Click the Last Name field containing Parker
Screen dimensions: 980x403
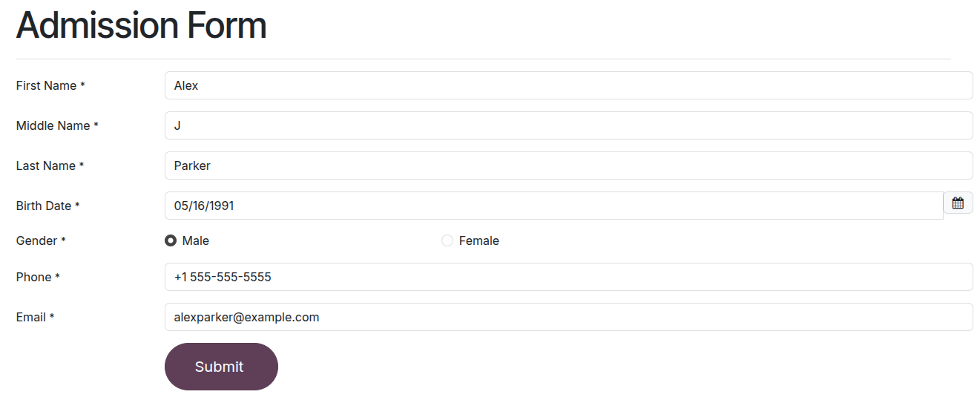[x=568, y=166]
